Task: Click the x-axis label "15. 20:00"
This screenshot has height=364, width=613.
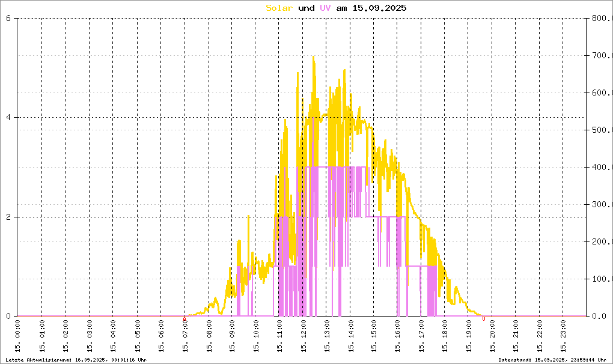Action: (492, 336)
